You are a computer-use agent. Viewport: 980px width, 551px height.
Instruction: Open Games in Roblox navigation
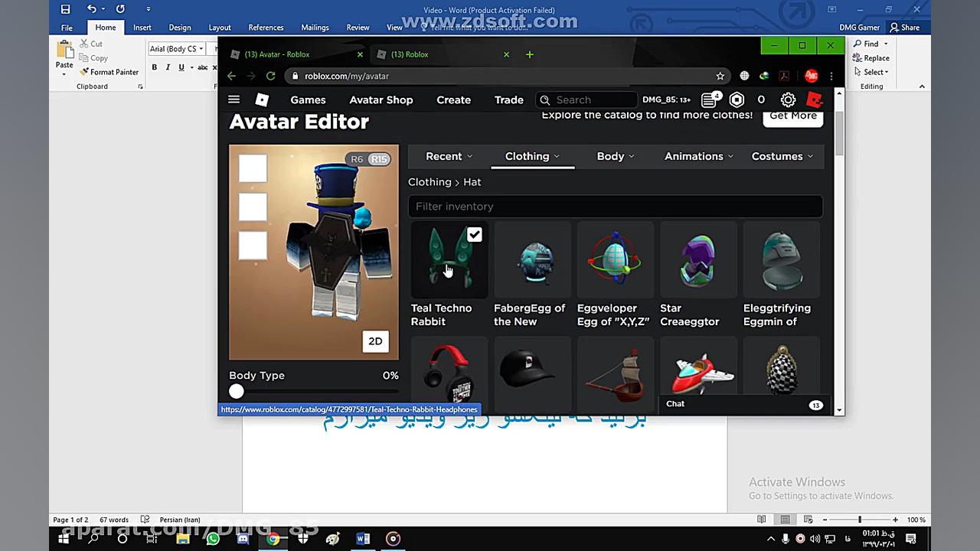pos(308,99)
